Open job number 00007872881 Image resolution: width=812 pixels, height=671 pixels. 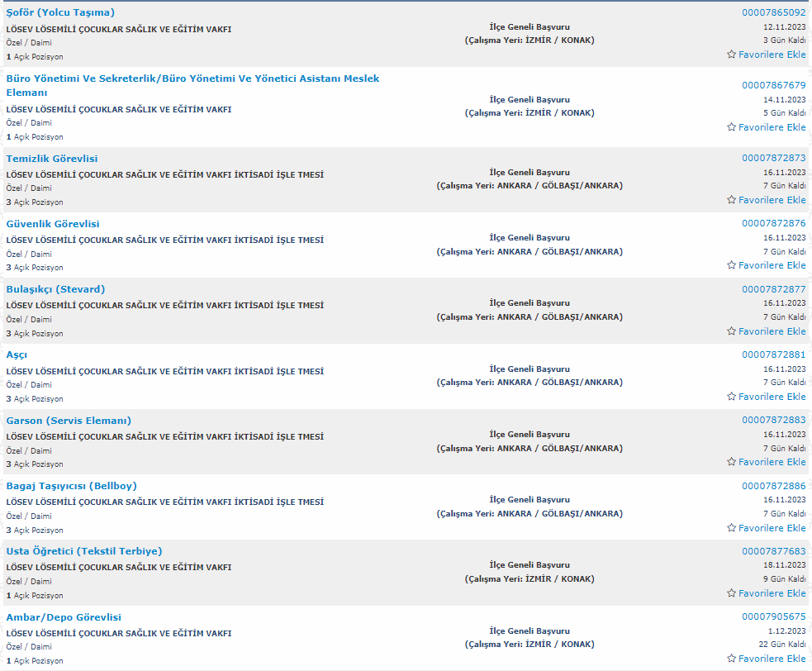click(773, 355)
